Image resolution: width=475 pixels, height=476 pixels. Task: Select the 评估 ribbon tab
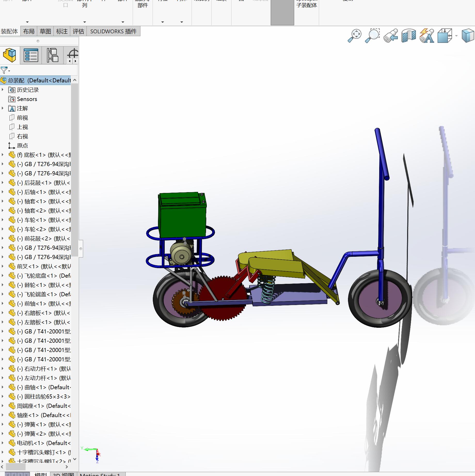pos(78,32)
